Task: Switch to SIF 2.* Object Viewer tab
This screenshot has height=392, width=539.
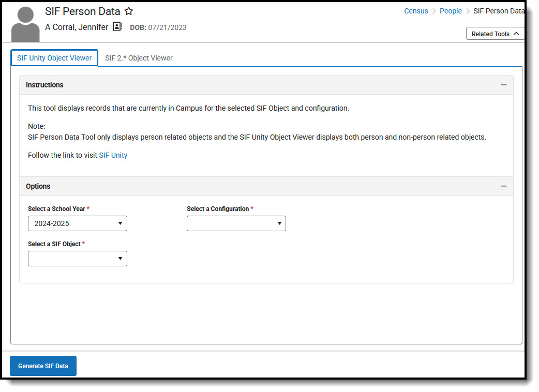Action: click(139, 58)
